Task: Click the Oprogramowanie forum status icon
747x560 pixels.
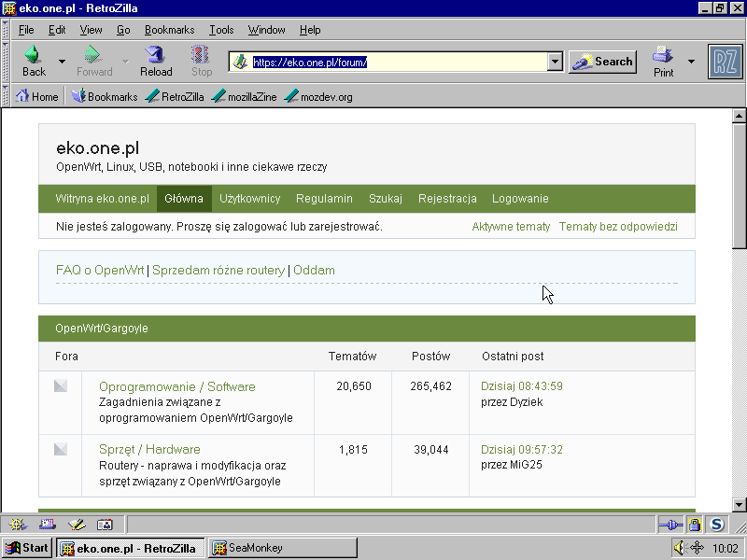Action: (x=61, y=385)
